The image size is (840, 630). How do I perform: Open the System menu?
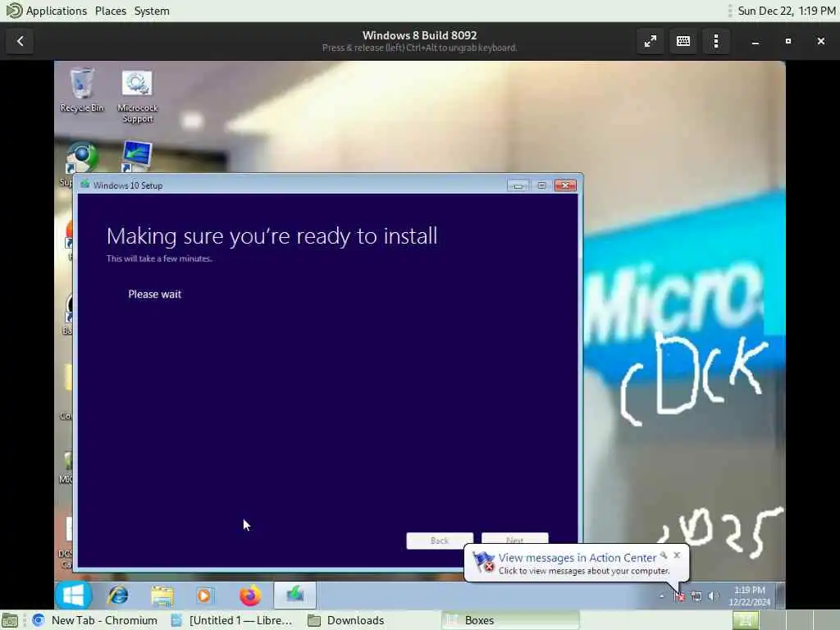point(152,11)
